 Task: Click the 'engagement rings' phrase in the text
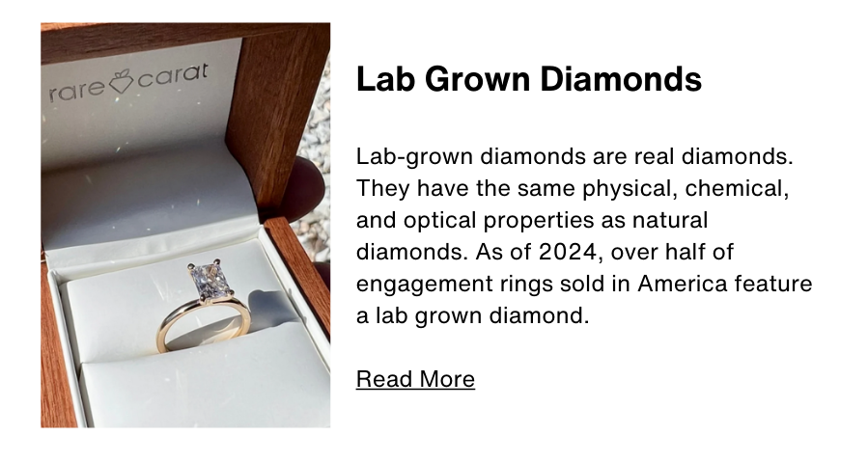pos(455,285)
